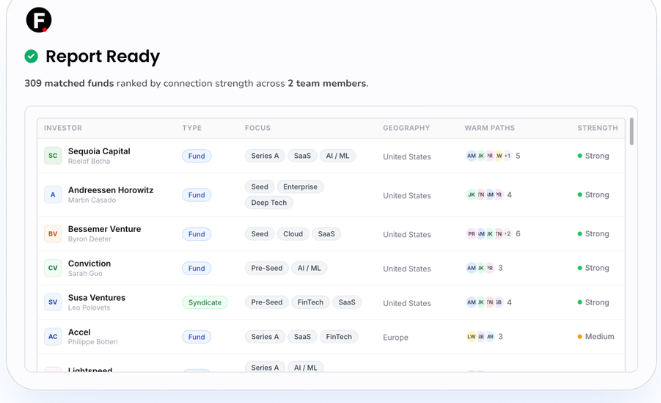Viewport: 661px width, 403px height.
Task: Select the Accel AC avatar icon
Action: pos(53,337)
